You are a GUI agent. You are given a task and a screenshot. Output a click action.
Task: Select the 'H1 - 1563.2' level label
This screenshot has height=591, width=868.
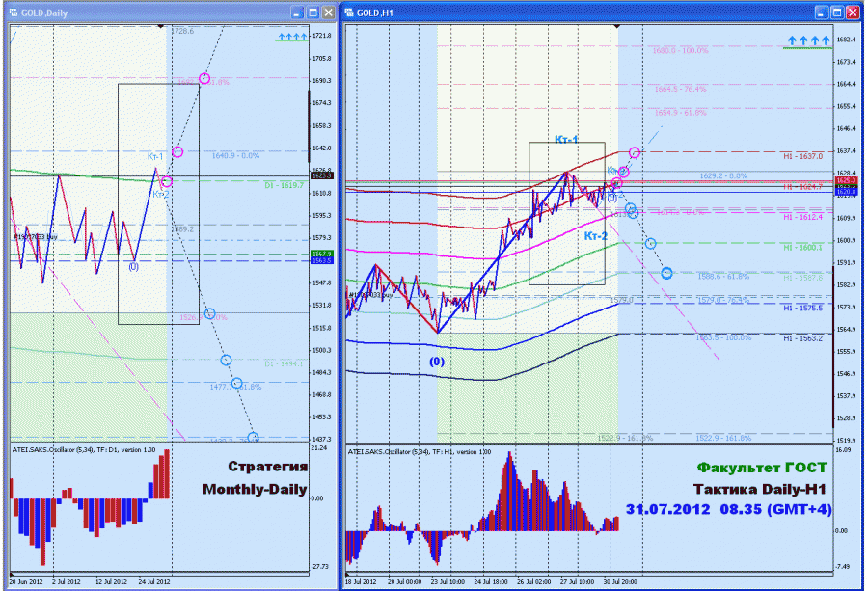click(802, 338)
